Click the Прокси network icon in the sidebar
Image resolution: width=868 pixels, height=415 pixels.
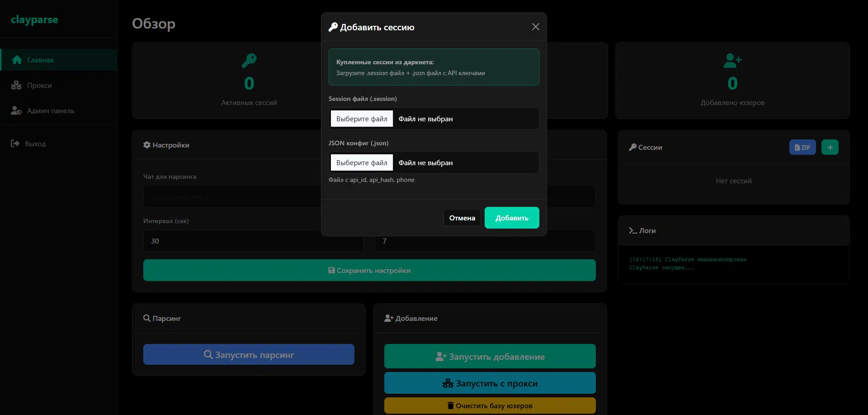point(16,85)
